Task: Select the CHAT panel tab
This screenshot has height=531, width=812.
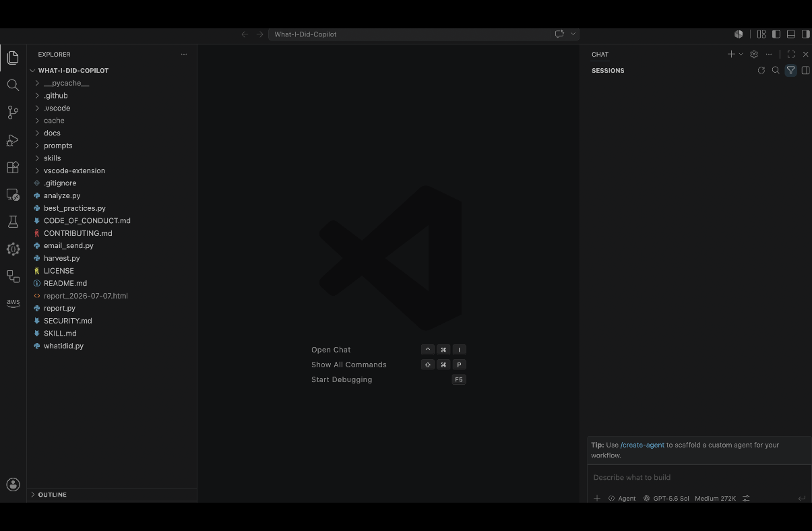Action: click(x=600, y=55)
